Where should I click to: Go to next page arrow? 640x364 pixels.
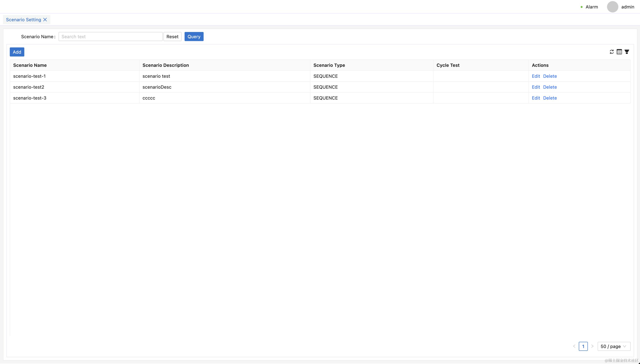tap(592, 346)
